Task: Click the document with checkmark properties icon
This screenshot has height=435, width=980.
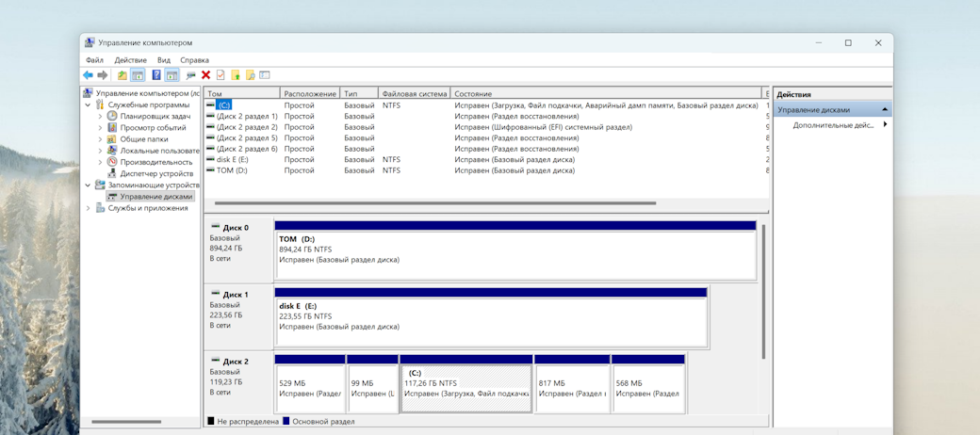Action: (x=220, y=75)
